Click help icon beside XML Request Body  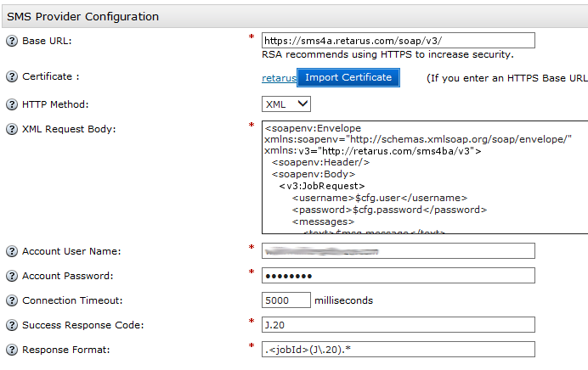(x=12, y=129)
